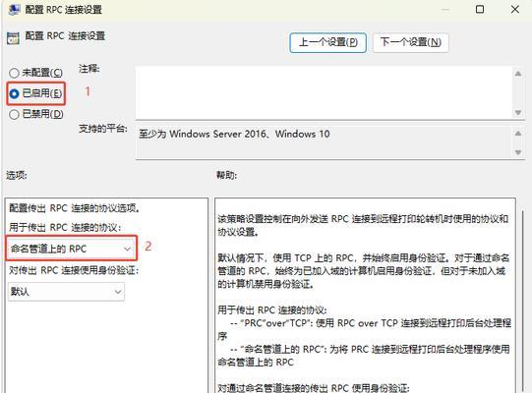
Task: Select the 已禁用(D) radio button
Action: (14, 114)
